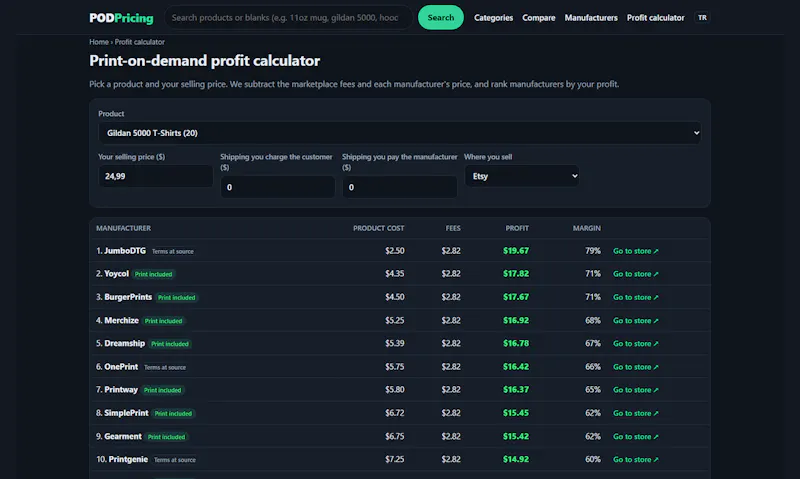Click the Yoycol manufacturer name
Image resolution: width=800 pixels, height=479 pixels.
tap(116, 274)
